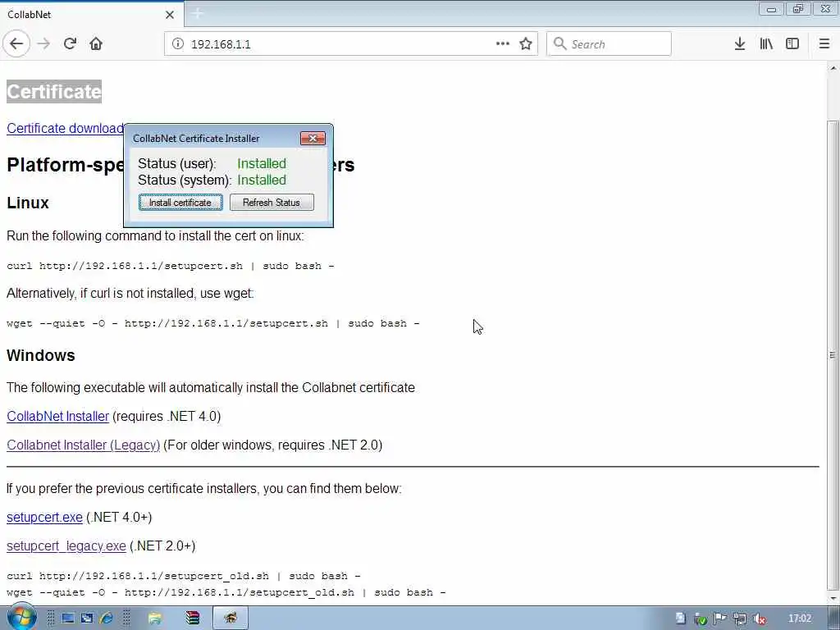
Task: Click the wget setupcert_old.sh command
Action: pyautogui.click(x=226, y=592)
